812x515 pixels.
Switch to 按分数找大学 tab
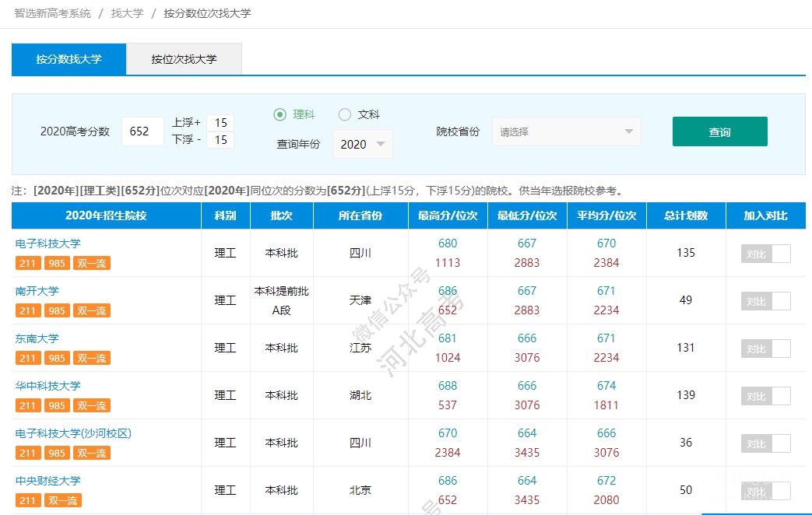coord(69,59)
